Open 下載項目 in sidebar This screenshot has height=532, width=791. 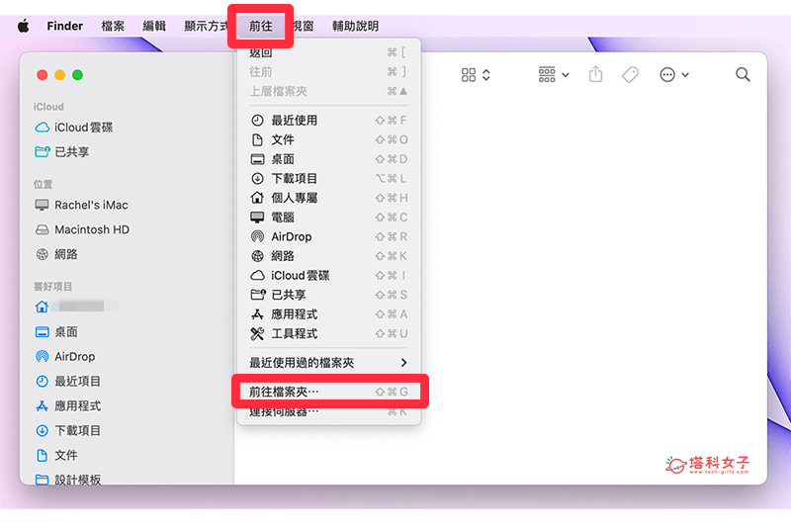tap(67, 430)
